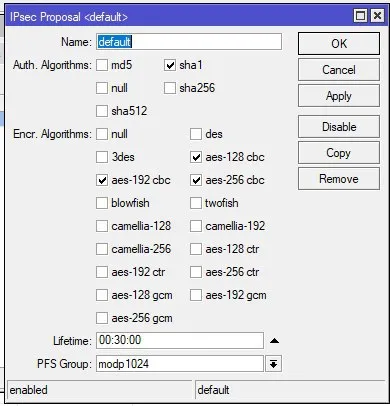
Task: Tick the sha256 checkbox
Action: [x=170, y=88]
